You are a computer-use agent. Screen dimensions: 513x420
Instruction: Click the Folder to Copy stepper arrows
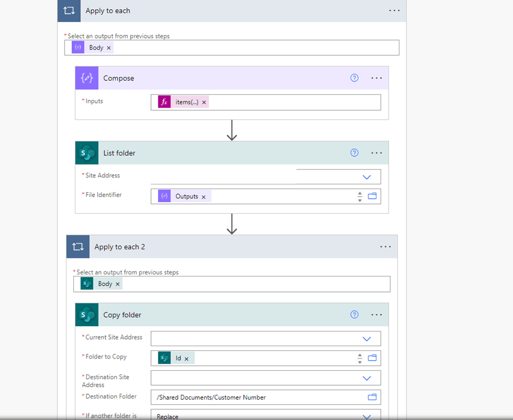360,358
